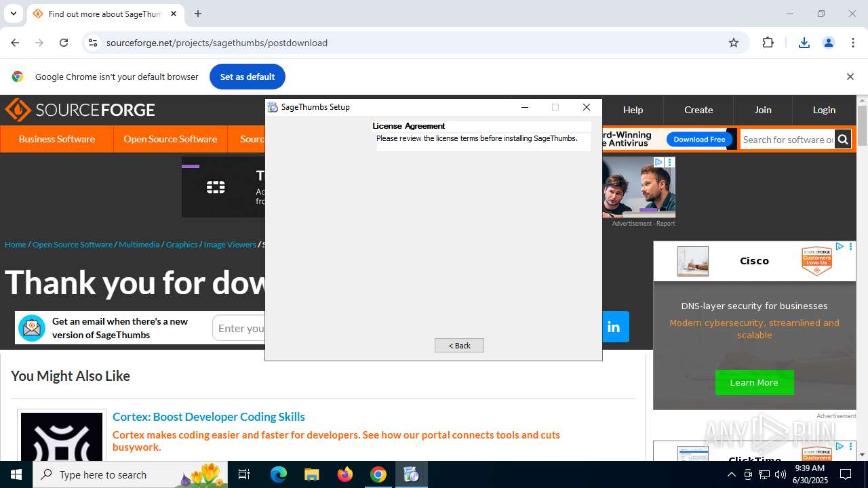Click the Cisco product thumbnail
This screenshot has width=868, height=488.
point(692,261)
